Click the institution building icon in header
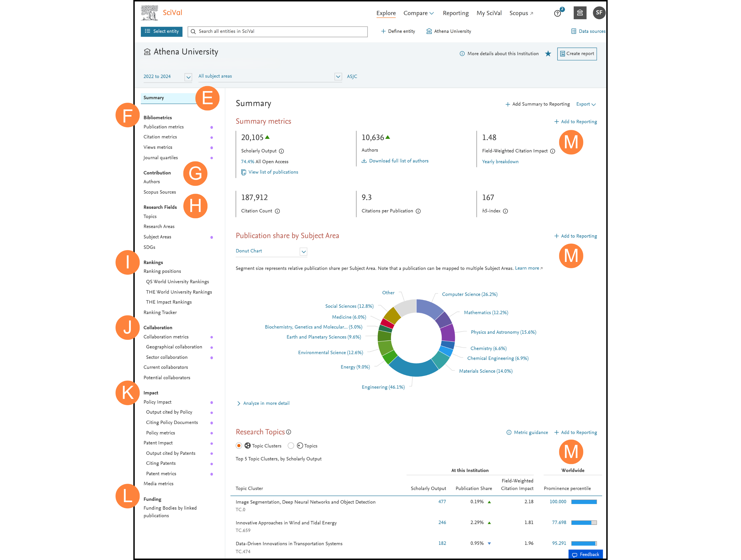The image size is (741, 560). pyautogui.click(x=580, y=13)
